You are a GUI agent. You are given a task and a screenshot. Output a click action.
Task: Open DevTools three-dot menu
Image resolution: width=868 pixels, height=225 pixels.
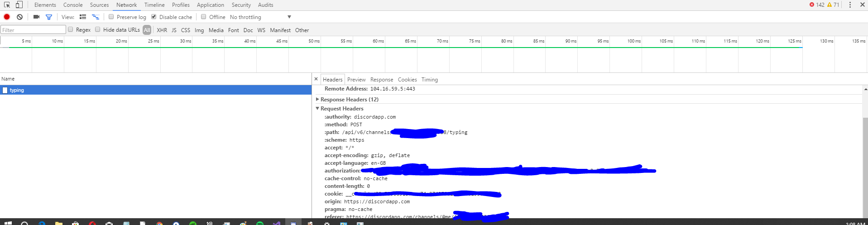[850, 5]
